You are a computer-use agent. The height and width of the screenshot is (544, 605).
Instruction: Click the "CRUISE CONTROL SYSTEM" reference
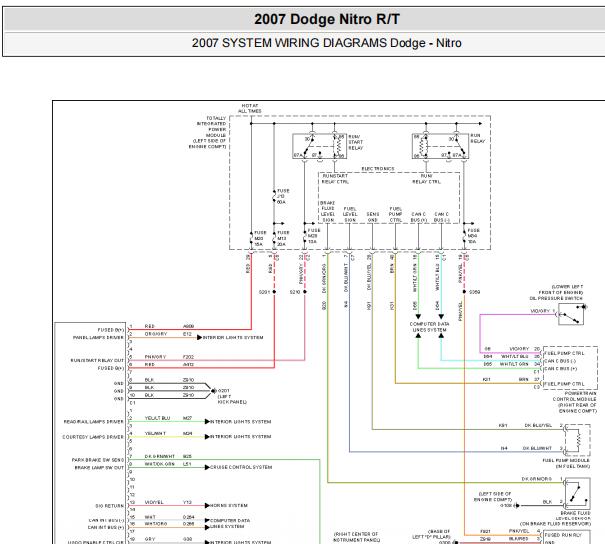pos(241,467)
